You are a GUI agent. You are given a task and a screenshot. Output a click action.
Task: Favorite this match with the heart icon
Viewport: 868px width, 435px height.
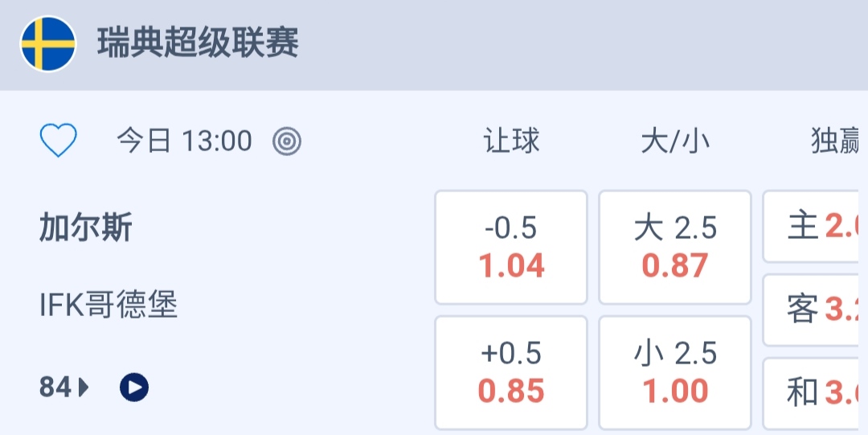coord(58,142)
